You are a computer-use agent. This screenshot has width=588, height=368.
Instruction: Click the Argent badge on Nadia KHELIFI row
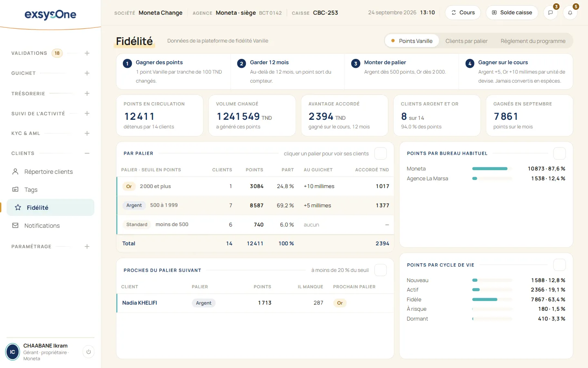coord(203,303)
